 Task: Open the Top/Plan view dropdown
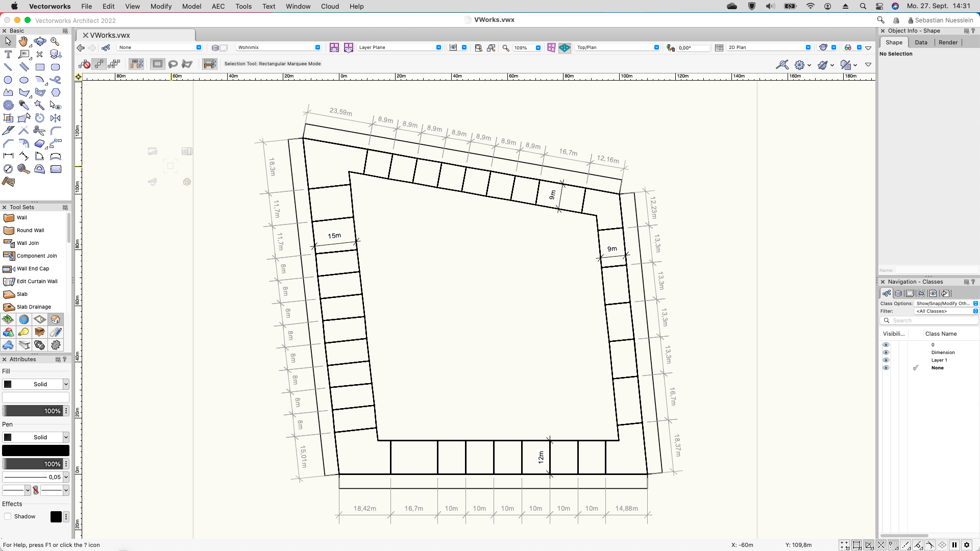point(617,47)
